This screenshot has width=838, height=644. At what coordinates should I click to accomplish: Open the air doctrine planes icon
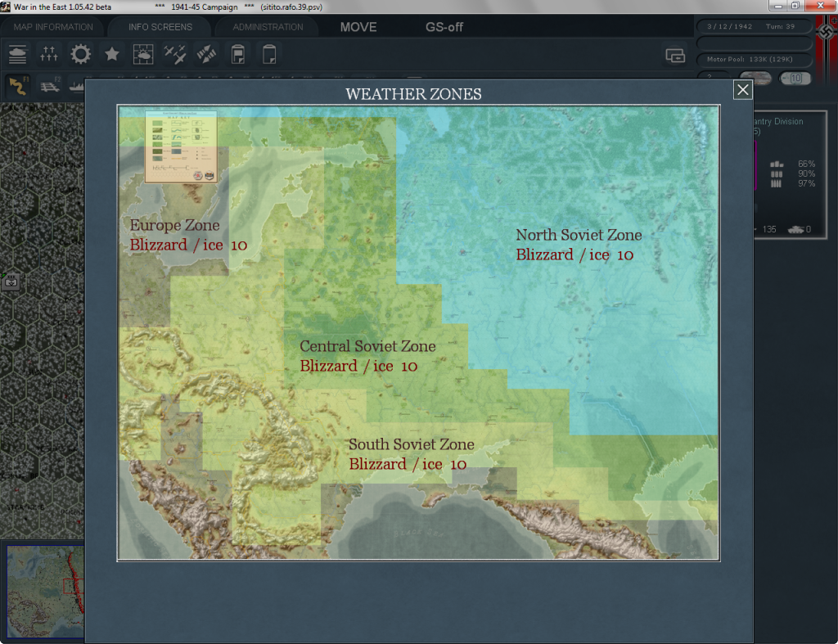coord(175,54)
